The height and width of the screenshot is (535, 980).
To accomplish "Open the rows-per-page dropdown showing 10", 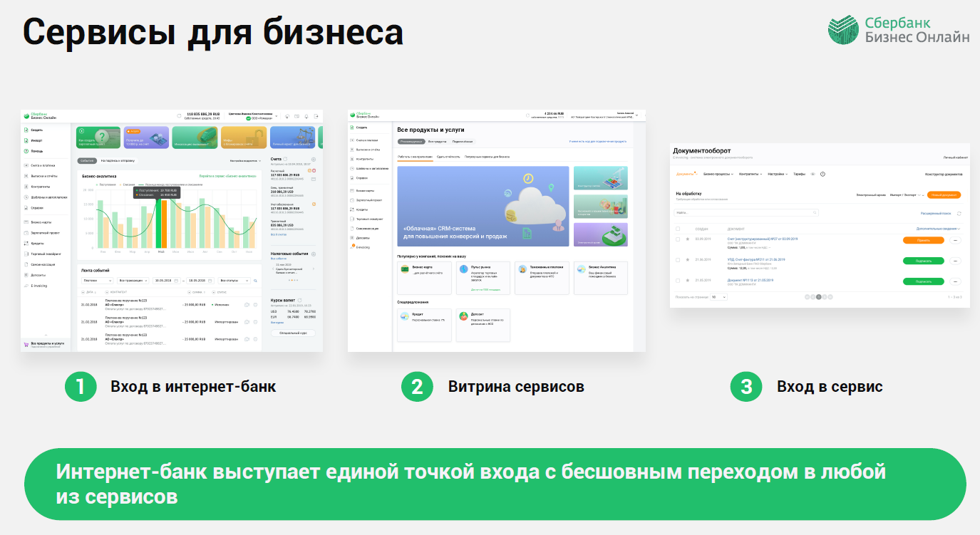I will [x=718, y=296].
